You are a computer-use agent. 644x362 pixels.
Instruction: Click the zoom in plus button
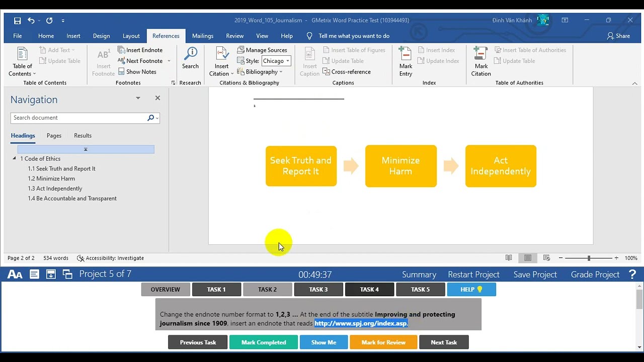pyautogui.click(x=616, y=258)
